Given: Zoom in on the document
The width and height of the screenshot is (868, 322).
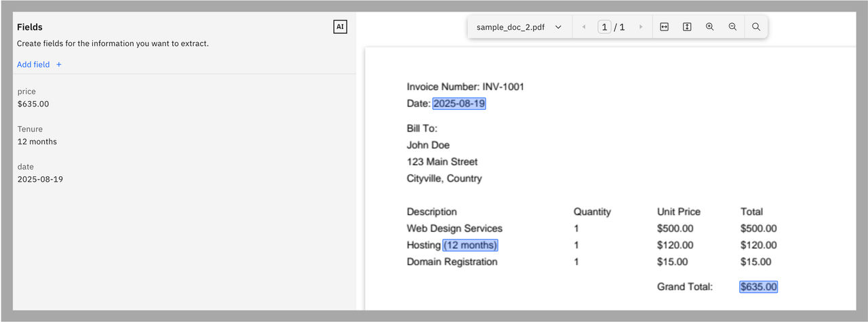Looking at the screenshot, I should point(710,27).
